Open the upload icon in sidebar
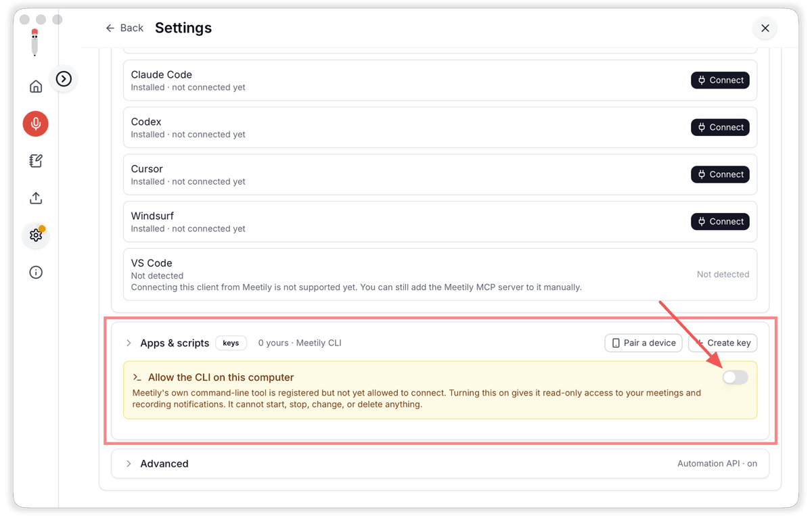Screen dimensions: 812x516 [x=36, y=198]
